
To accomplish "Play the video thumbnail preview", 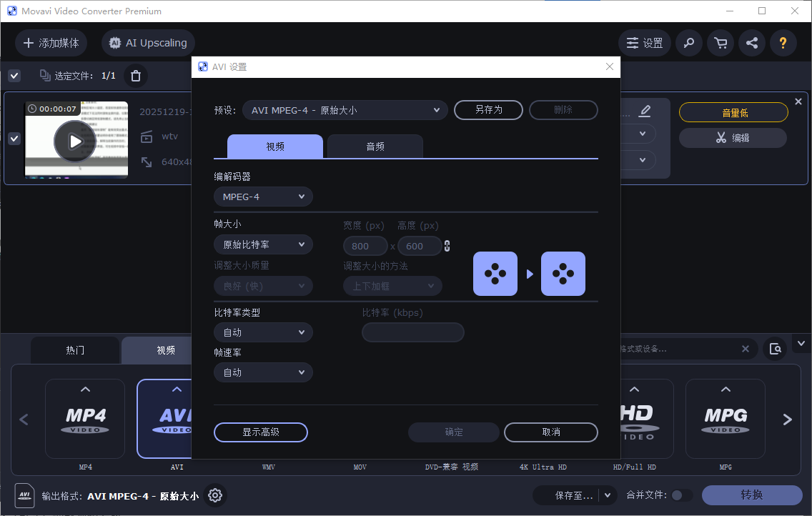I will pos(75,141).
